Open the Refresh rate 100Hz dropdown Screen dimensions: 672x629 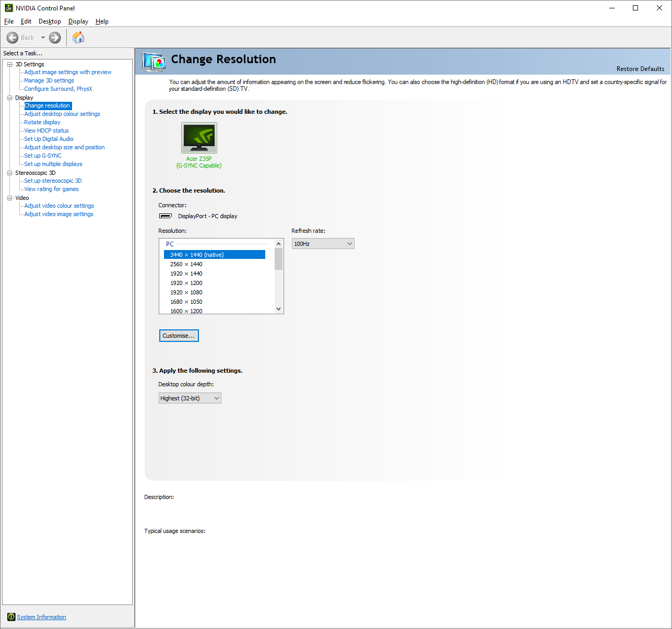323,244
